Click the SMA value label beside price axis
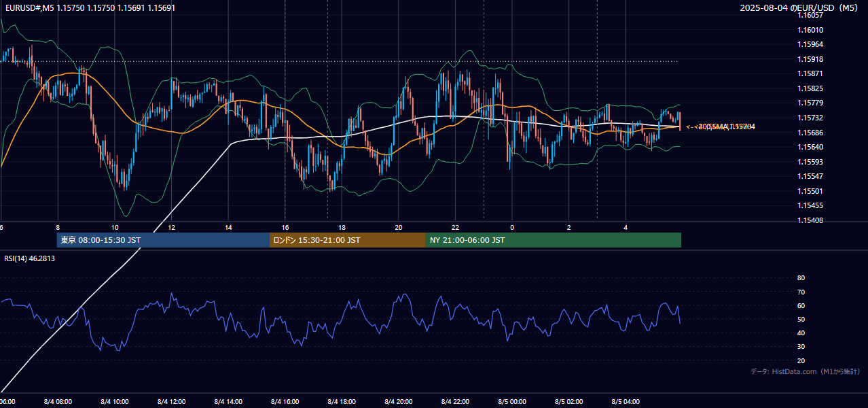This screenshot has width=868, height=408. click(x=721, y=126)
